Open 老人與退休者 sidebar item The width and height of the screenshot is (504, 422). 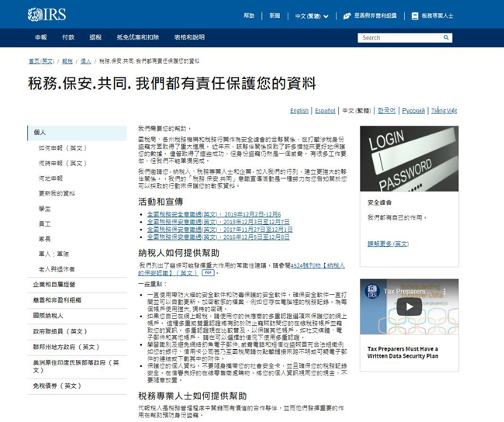(x=57, y=269)
